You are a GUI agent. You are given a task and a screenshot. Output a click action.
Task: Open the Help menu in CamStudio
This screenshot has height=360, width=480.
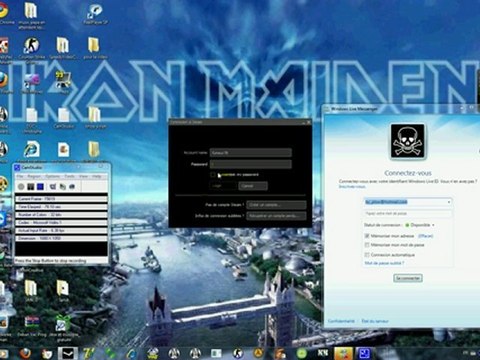tap(97, 176)
